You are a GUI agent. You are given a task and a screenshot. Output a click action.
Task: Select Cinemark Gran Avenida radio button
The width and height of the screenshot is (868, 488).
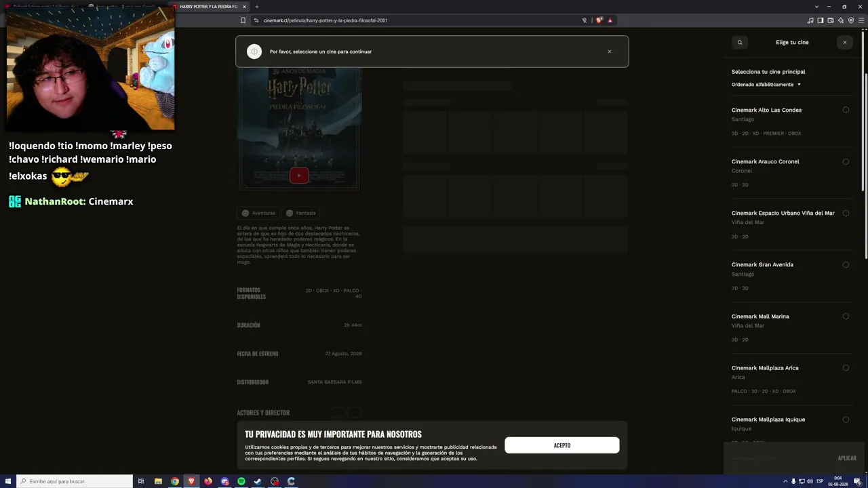point(846,264)
